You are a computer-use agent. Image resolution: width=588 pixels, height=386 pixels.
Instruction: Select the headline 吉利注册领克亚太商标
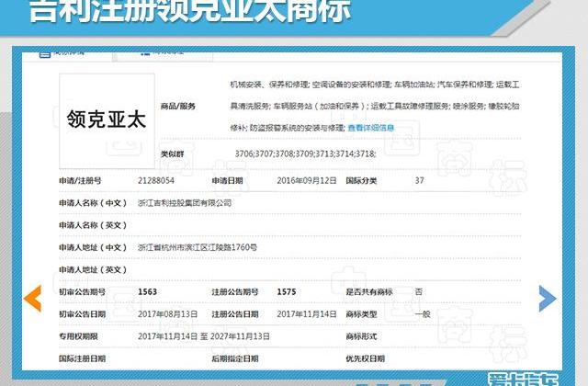190,10
